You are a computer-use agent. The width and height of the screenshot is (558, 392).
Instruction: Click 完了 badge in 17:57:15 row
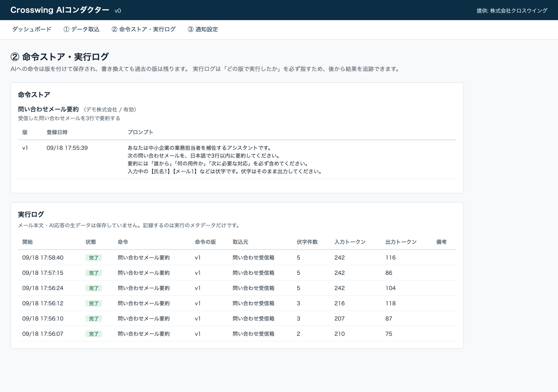click(93, 273)
